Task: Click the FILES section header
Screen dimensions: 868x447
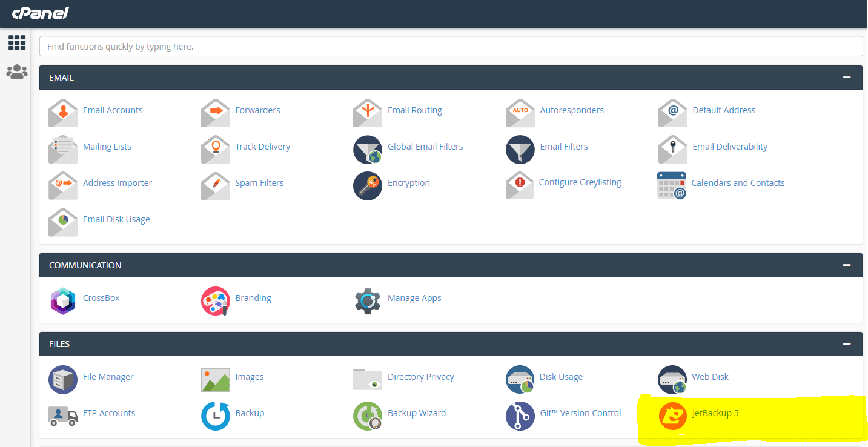Action: click(451, 344)
